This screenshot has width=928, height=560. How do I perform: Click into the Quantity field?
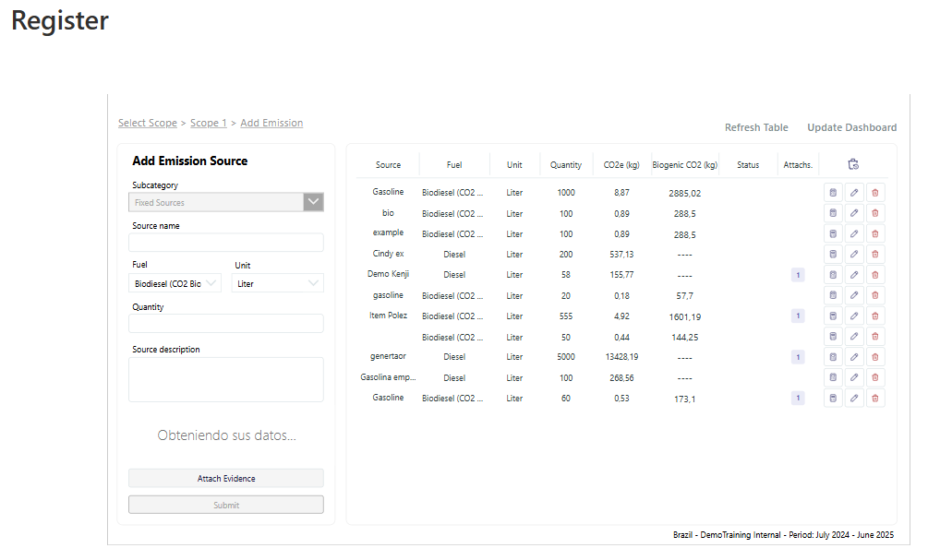[226, 324]
